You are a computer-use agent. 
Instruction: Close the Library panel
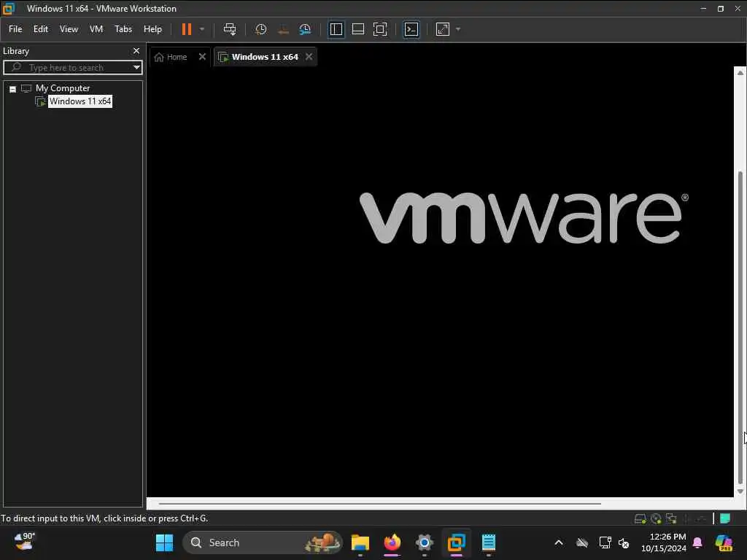pyautogui.click(x=136, y=50)
